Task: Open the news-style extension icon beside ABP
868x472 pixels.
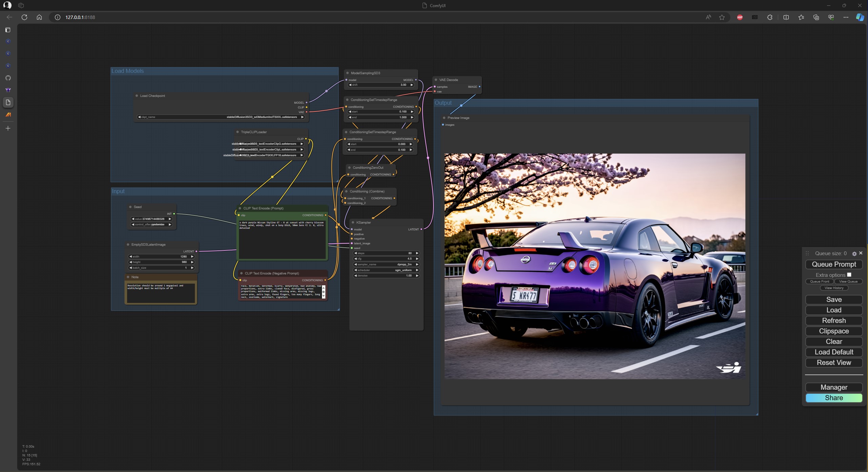Action: click(755, 17)
